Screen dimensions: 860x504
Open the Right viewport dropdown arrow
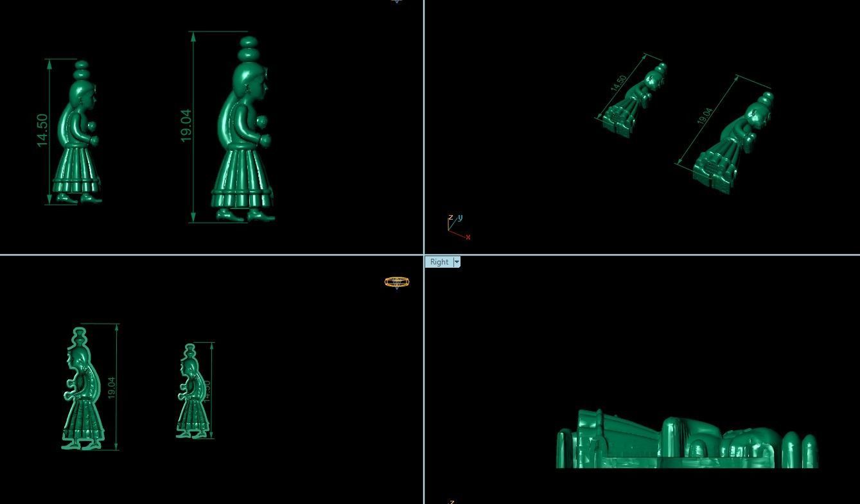pos(457,262)
